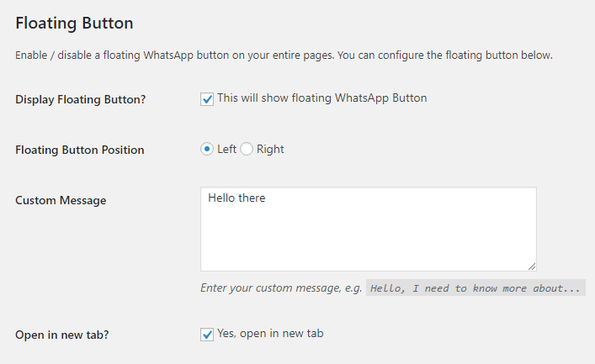The width and height of the screenshot is (595, 364).
Task: Click the 'Hello, I need to know more about...' example code
Action: pyautogui.click(x=475, y=288)
